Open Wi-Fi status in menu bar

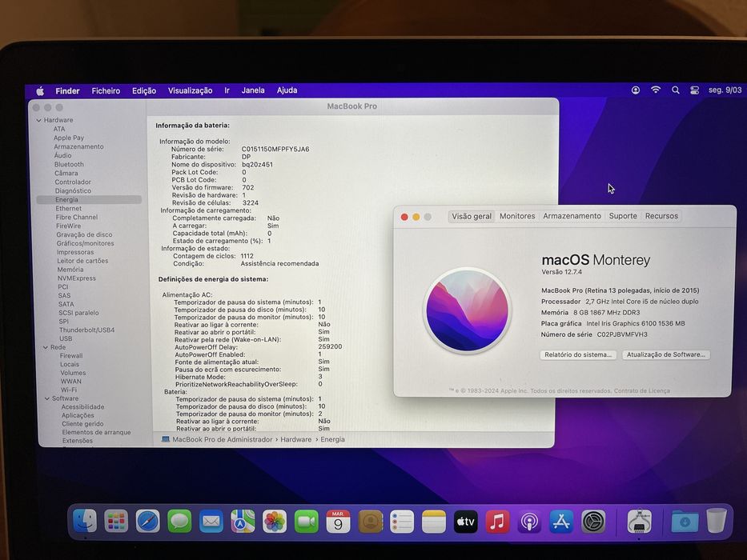[656, 90]
